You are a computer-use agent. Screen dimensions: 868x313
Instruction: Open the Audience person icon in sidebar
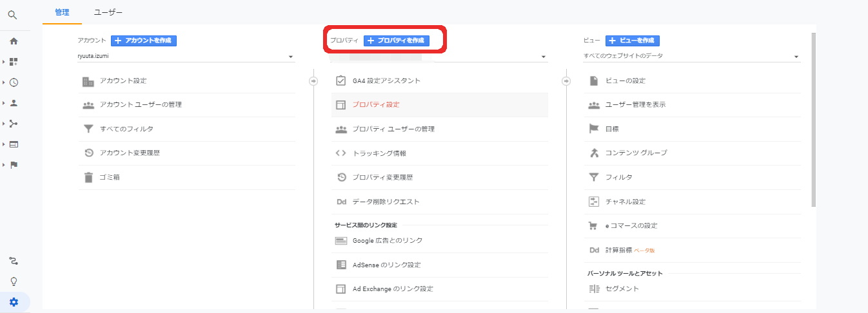(x=14, y=103)
